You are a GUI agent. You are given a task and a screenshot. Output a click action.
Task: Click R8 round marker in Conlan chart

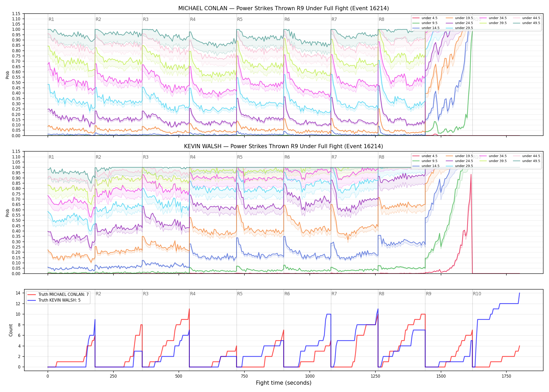[381, 19]
